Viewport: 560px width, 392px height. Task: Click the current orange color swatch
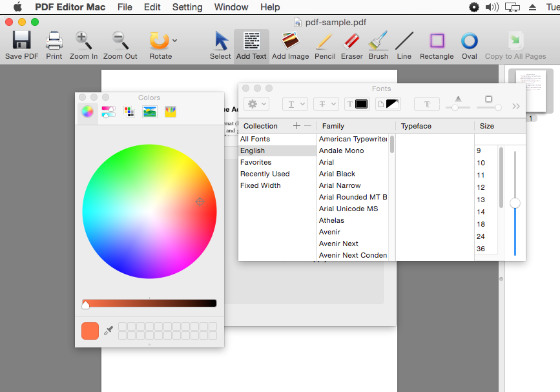tap(90, 331)
